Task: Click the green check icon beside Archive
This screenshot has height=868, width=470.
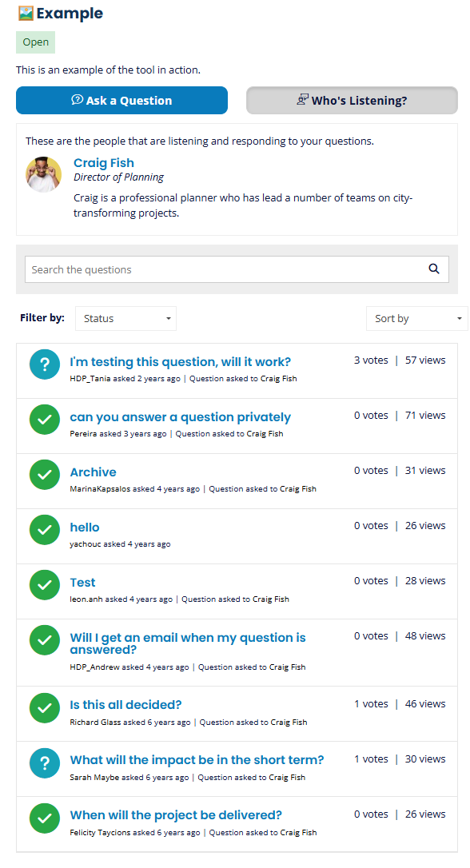Action: point(45,475)
